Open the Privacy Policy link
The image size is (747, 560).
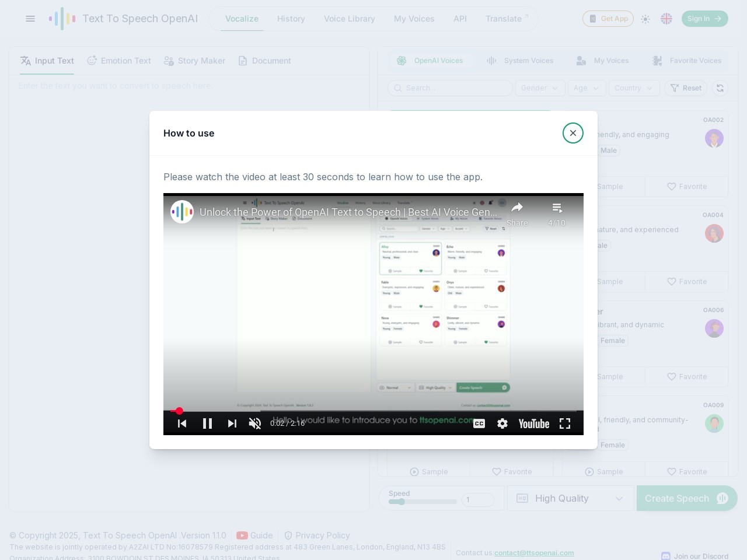click(x=317, y=535)
